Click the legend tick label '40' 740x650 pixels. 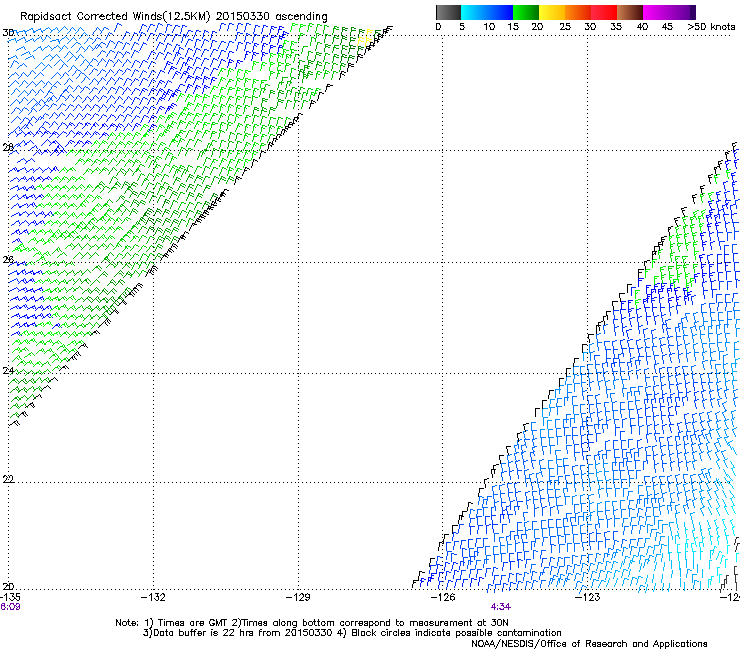tap(642, 27)
